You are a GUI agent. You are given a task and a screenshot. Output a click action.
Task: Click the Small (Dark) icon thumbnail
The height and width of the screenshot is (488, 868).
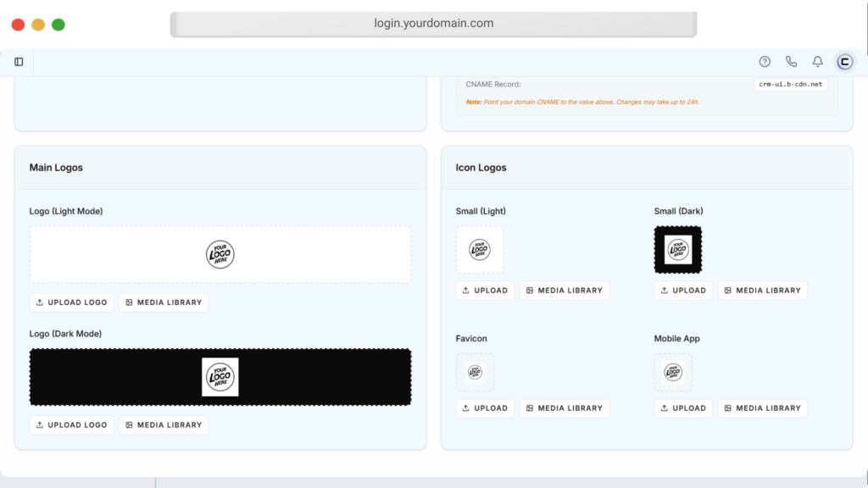coord(677,250)
